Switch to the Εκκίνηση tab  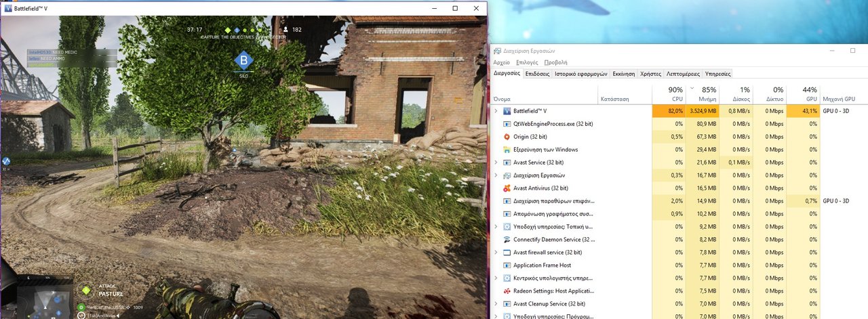tap(623, 74)
